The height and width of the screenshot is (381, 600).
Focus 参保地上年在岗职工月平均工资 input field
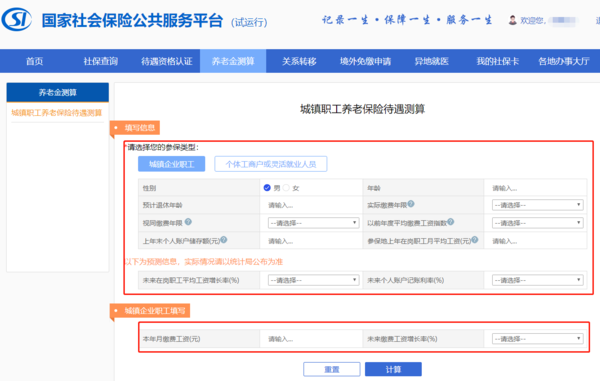[535, 241]
